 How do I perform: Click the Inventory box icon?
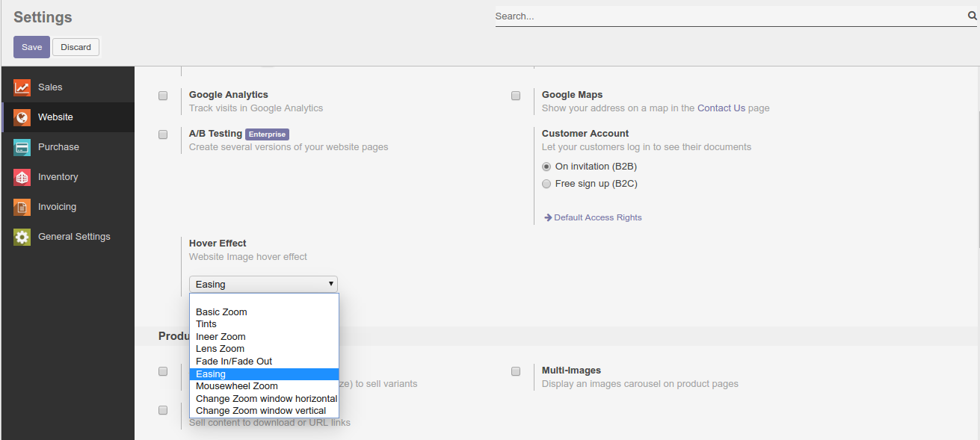pyautogui.click(x=22, y=177)
